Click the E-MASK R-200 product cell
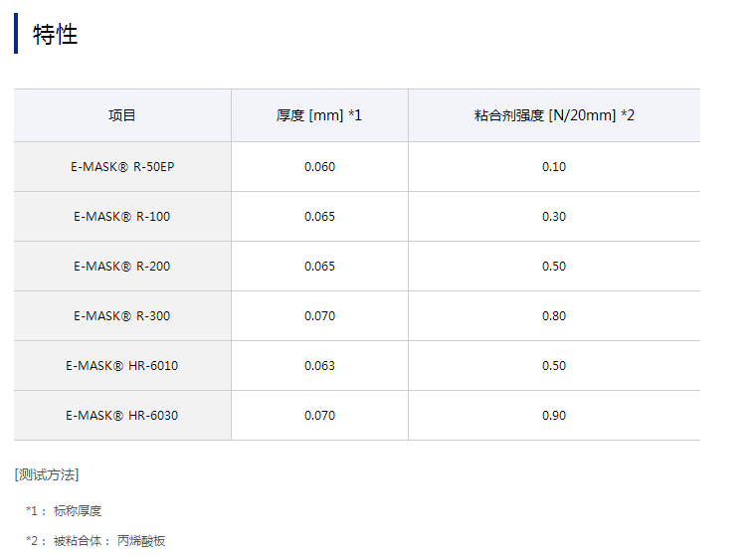Image resolution: width=756 pixels, height=556 pixels. [x=122, y=266]
